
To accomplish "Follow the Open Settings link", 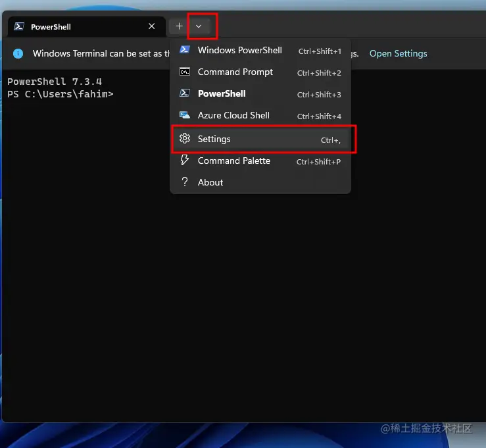I will coord(398,54).
